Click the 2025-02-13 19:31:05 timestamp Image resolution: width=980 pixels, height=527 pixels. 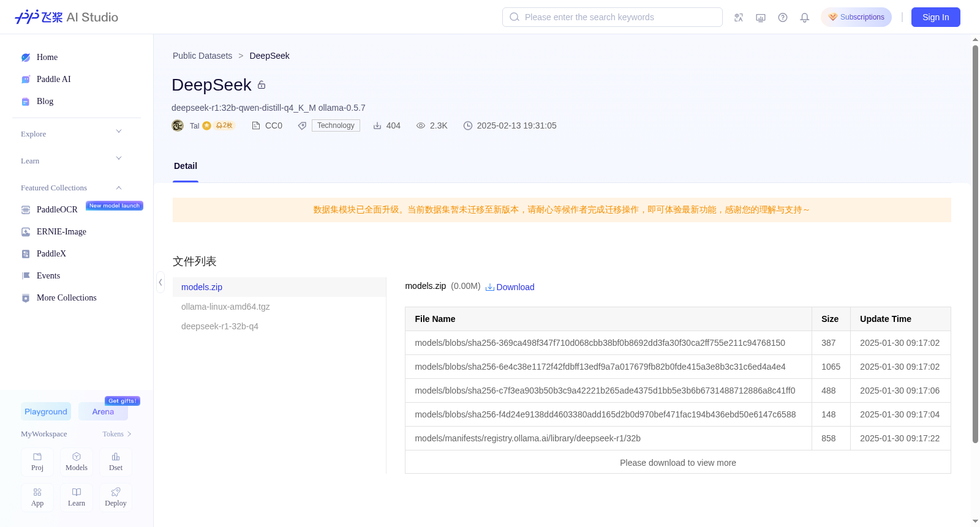point(517,125)
